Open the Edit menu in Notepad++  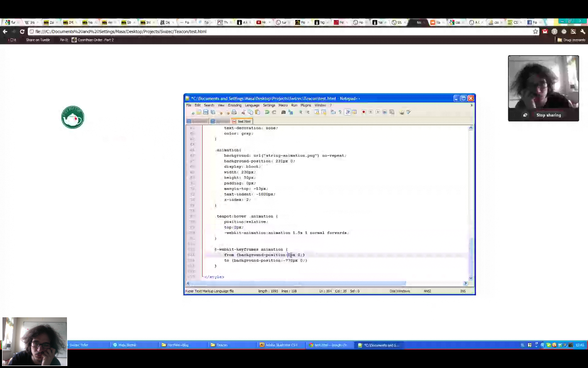click(x=198, y=105)
